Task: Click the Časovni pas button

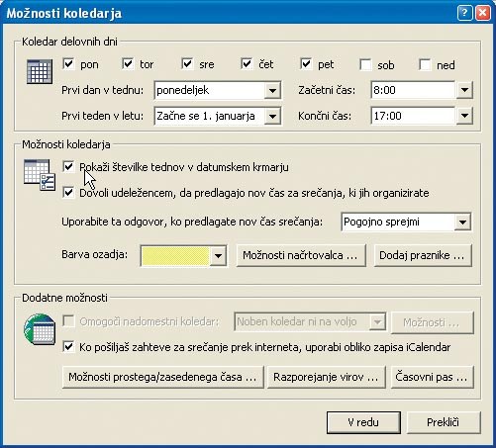Action: click(432, 377)
